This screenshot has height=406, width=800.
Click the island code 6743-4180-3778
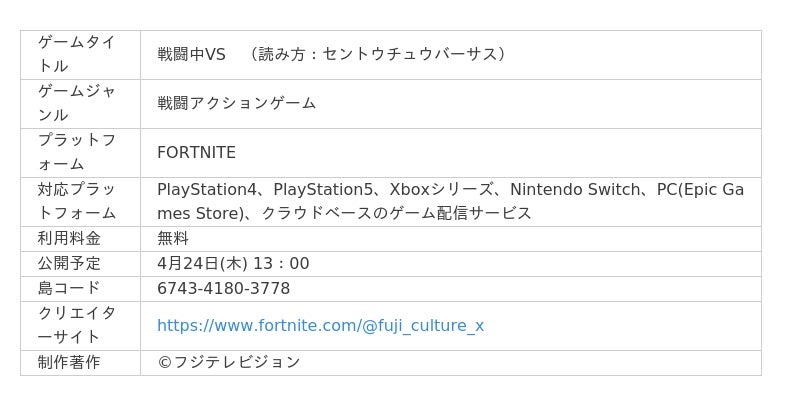[223, 289]
